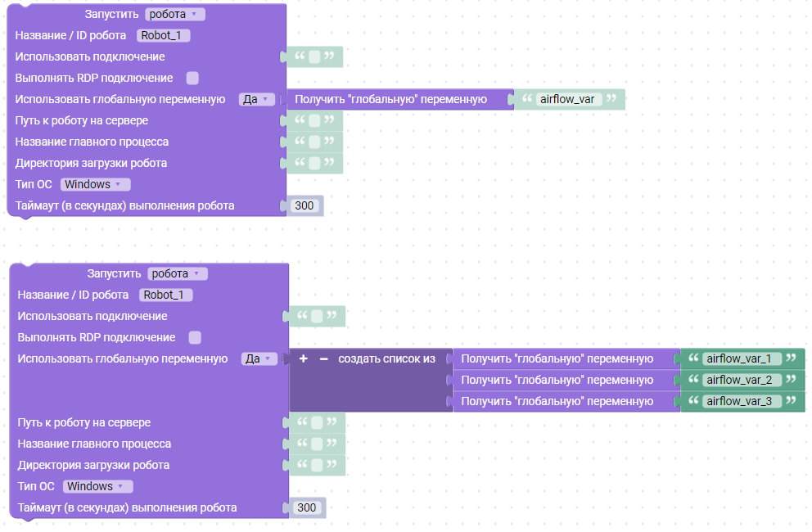812x532 pixels.
Task: Click empty string next to 'Путь к роботу на сервере' top
Action: (x=314, y=121)
